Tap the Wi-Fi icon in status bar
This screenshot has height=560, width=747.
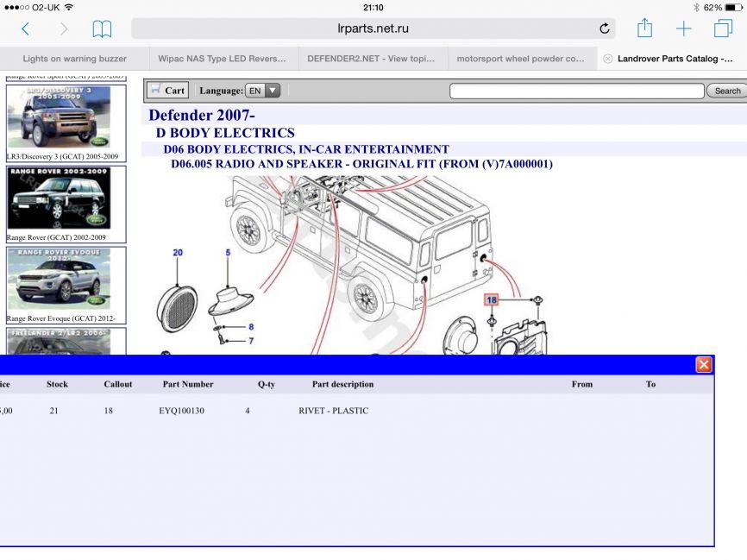click(69, 8)
